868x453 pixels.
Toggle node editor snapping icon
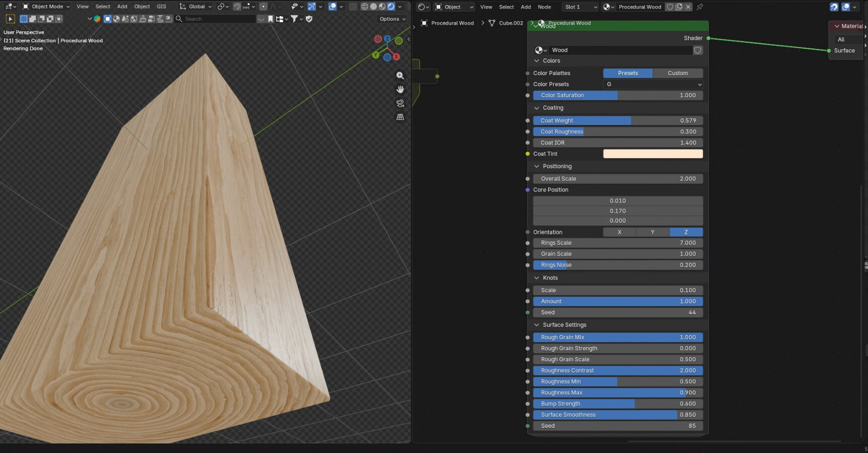[834, 7]
